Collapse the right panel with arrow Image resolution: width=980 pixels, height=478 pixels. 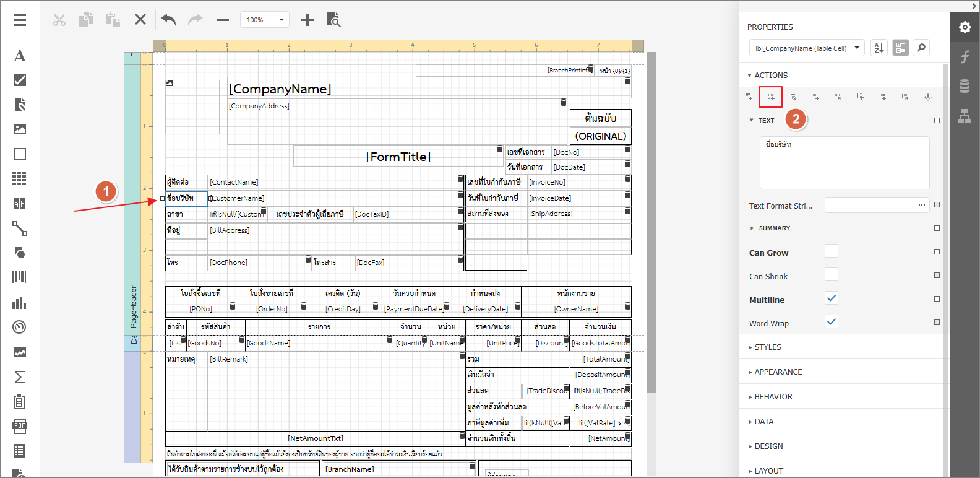[x=973, y=6]
